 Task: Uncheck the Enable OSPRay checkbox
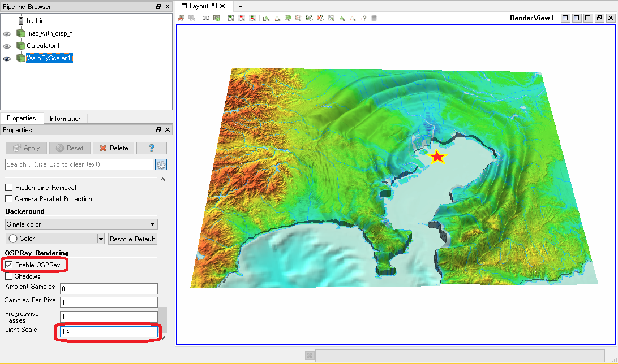[8, 265]
